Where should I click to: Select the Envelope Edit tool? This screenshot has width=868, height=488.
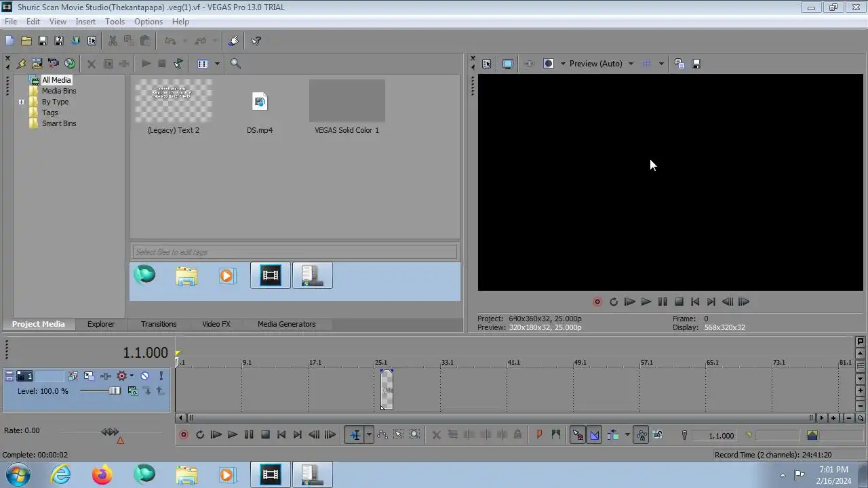(x=382, y=435)
